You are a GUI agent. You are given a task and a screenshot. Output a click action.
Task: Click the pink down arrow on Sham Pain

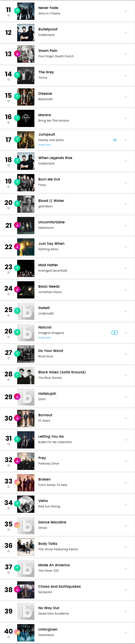click(x=17, y=53)
